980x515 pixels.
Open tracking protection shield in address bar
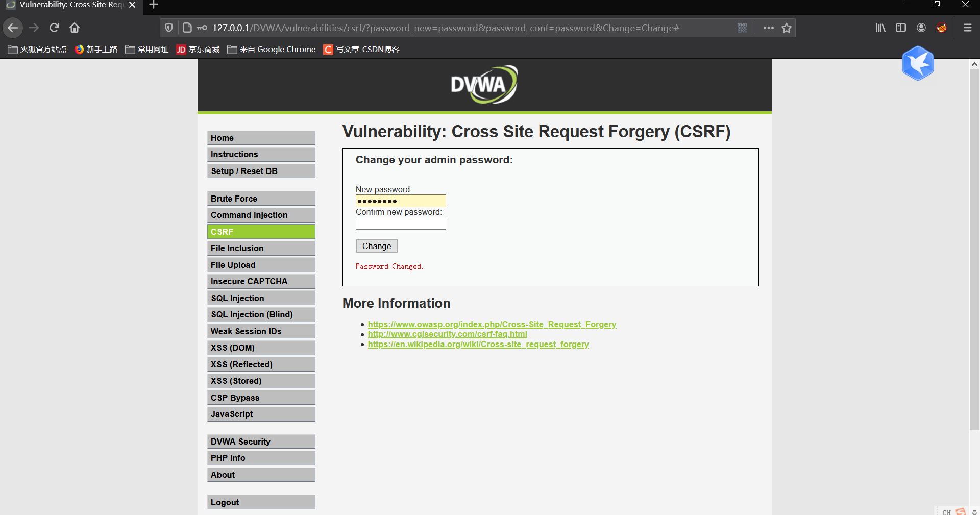point(169,28)
